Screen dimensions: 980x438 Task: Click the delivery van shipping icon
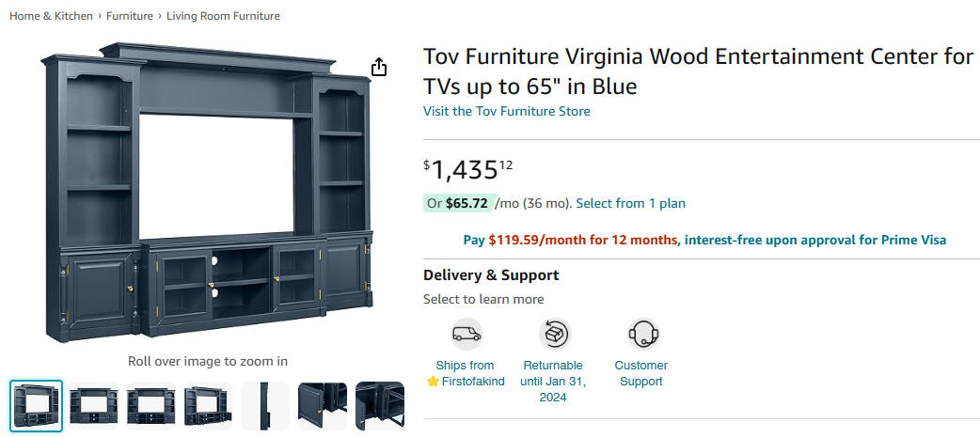tap(466, 335)
